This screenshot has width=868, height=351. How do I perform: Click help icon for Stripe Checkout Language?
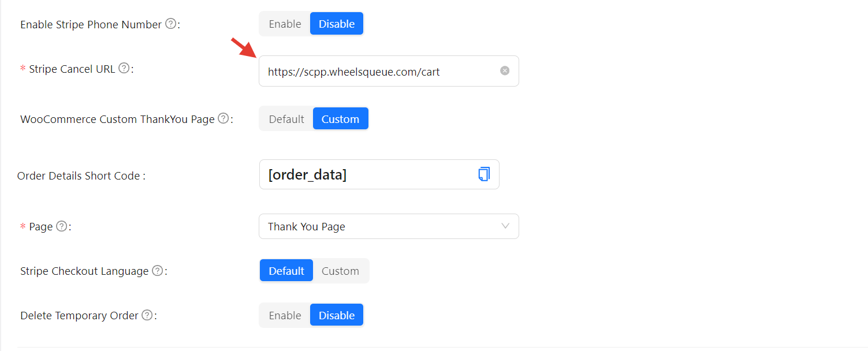point(157,271)
